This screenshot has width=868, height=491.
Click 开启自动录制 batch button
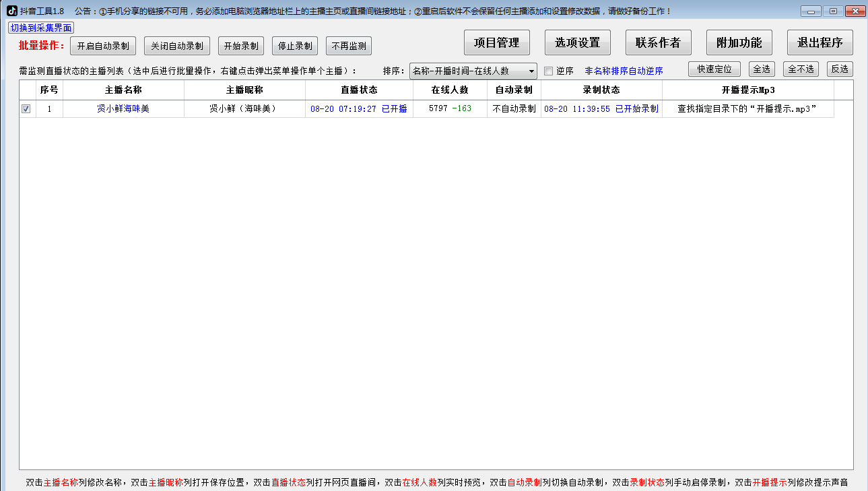tap(103, 46)
